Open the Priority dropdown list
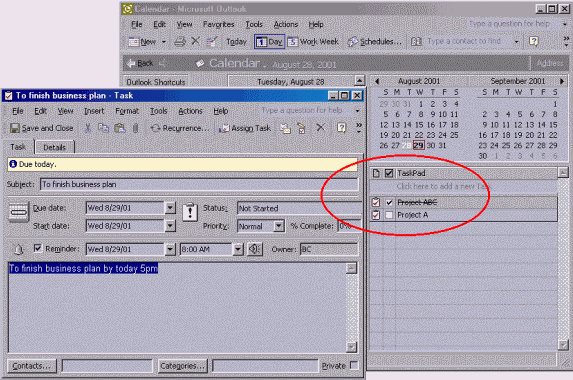 coord(278,226)
